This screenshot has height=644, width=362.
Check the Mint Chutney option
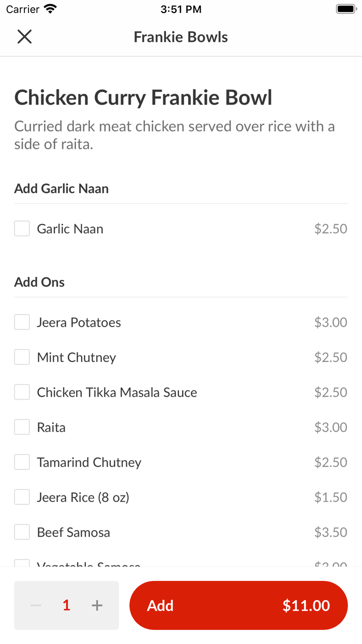pyautogui.click(x=21, y=357)
